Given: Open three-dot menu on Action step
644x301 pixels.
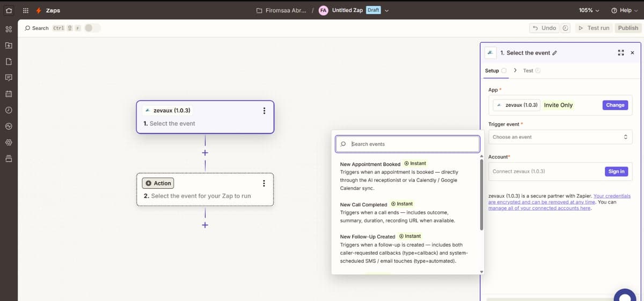Looking at the screenshot, I should [264, 183].
